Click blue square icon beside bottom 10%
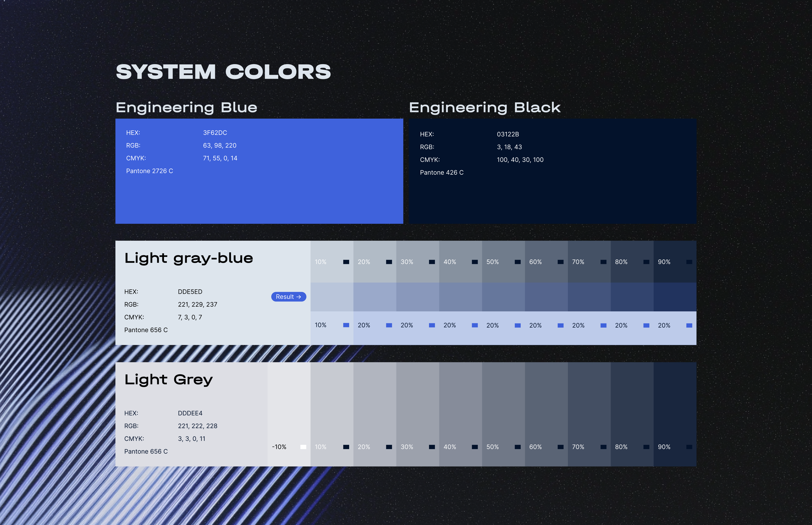 click(346, 325)
